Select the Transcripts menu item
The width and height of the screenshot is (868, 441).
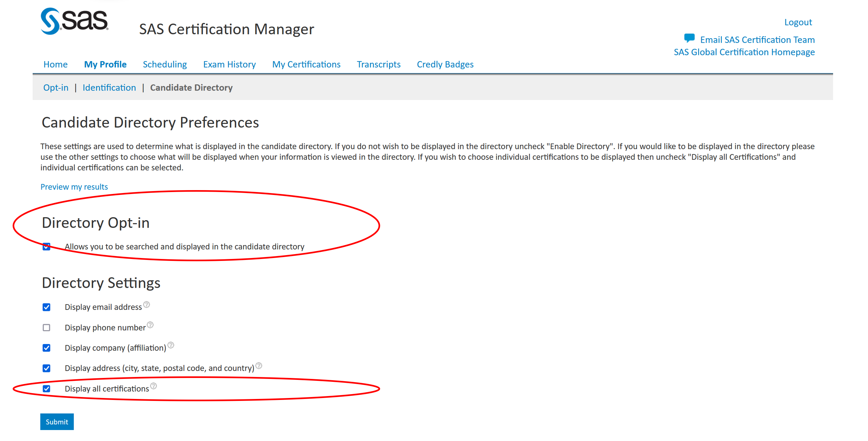(379, 64)
